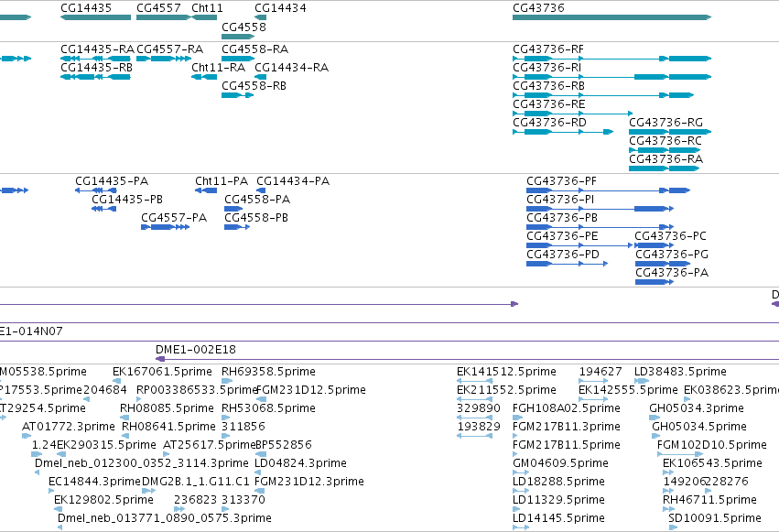Select the CG14435 gene feature
Screen dimensions: 779x532
coord(95,17)
